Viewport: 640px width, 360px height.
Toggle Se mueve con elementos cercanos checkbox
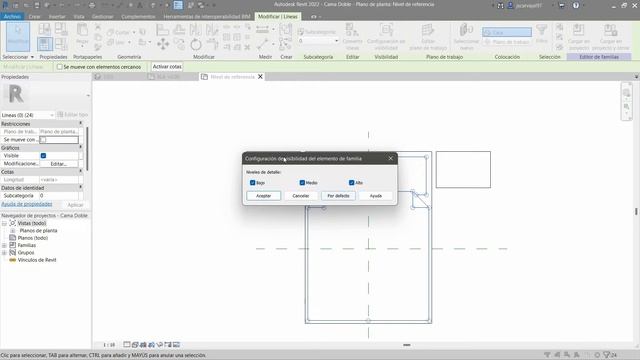pyautogui.click(x=60, y=67)
